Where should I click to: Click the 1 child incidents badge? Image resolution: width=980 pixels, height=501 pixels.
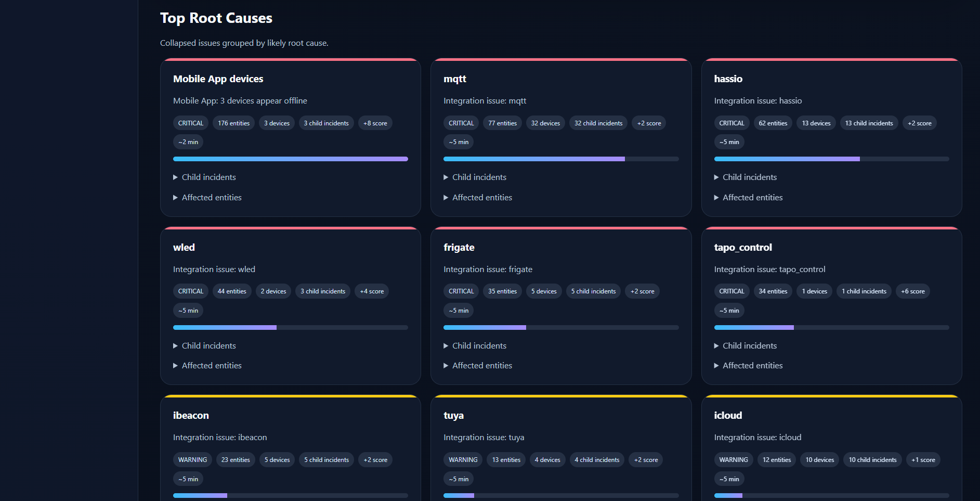pos(864,291)
